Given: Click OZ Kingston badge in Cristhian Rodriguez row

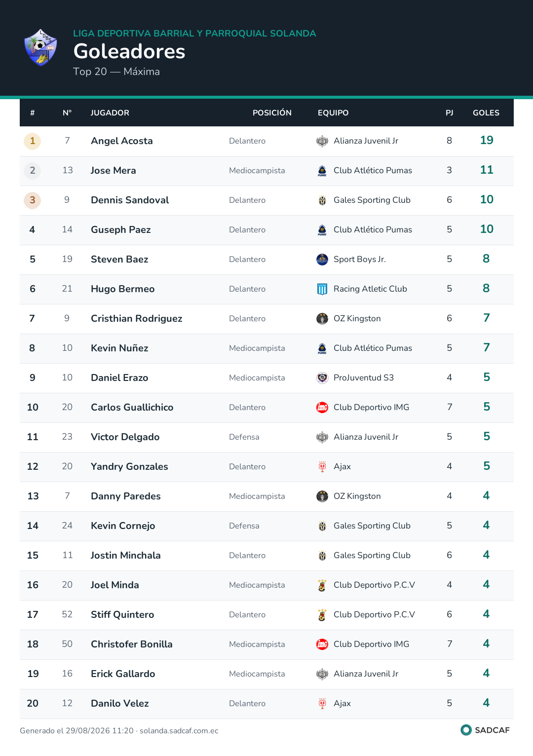Looking at the screenshot, I should tap(322, 319).
